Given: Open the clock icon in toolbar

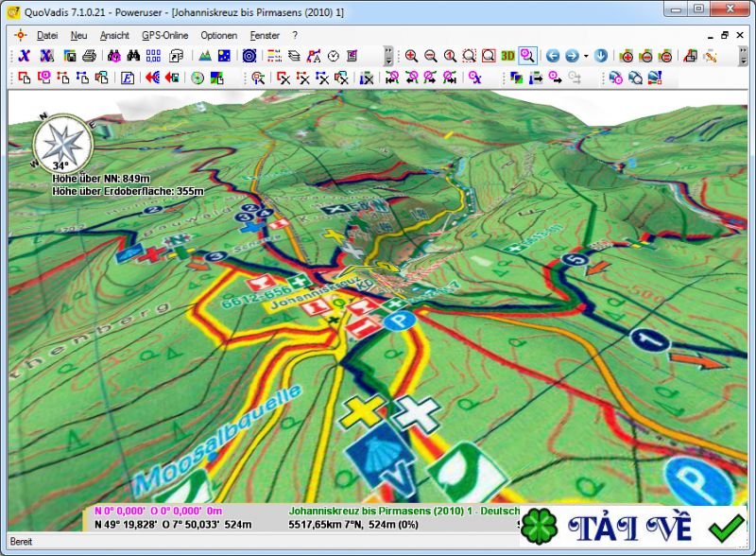Looking at the screenshot, I should click(x=333, y=56).
